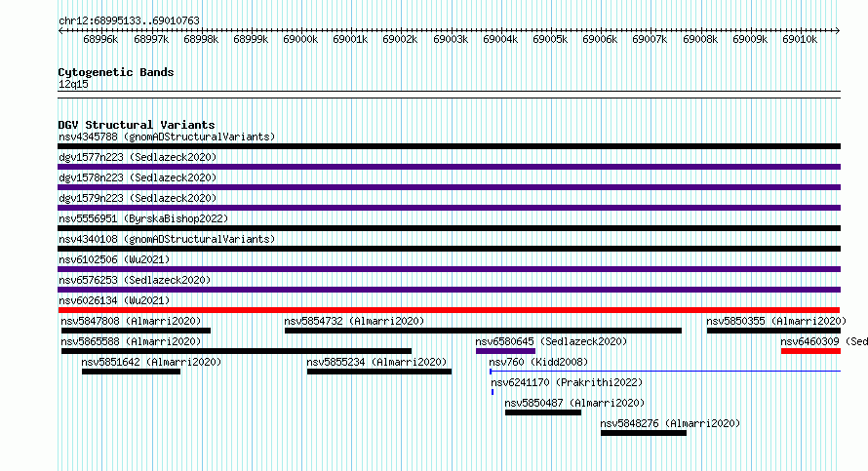Click the red nsv6026134 variant bar
Image resolution: width=868 pixels, height=471 pixels.
(x=449, y=310)
